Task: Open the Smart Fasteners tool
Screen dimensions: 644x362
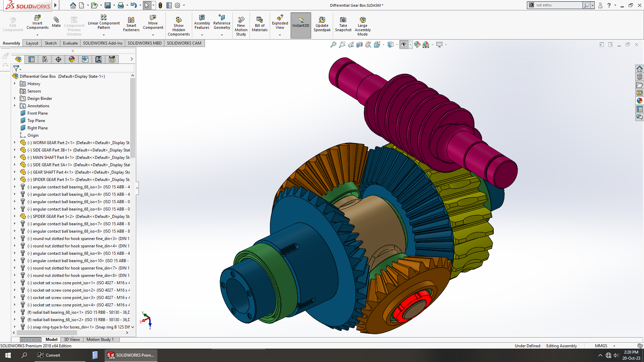Action: [x=131, y=24]
